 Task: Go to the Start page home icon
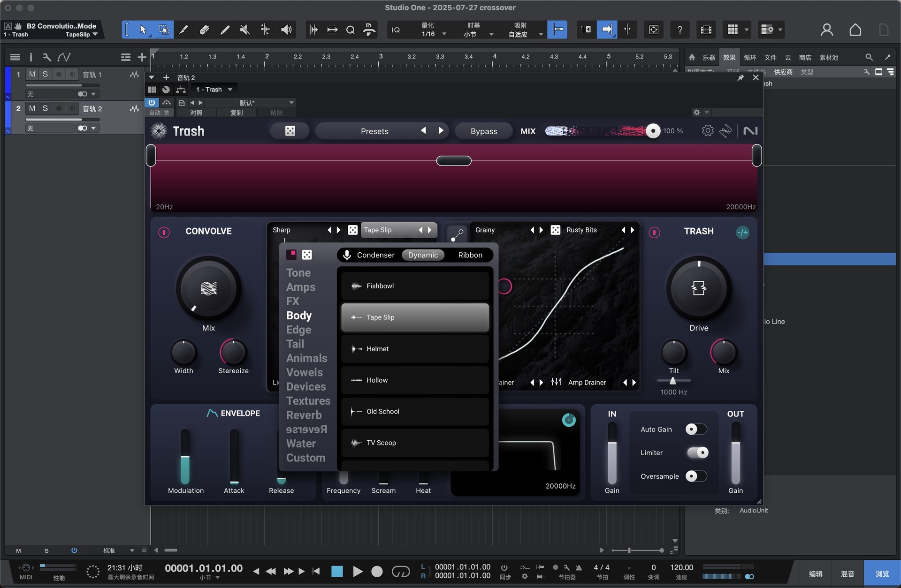click(855, 30)
